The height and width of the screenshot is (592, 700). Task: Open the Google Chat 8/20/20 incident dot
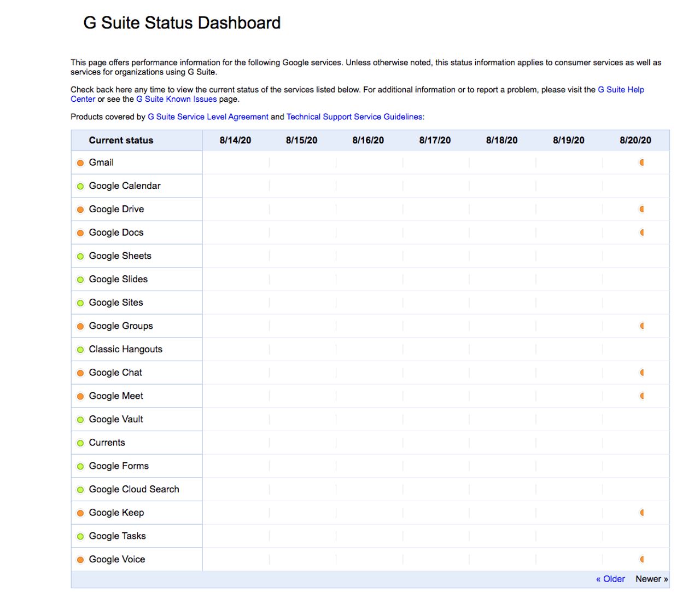point(642,373)
